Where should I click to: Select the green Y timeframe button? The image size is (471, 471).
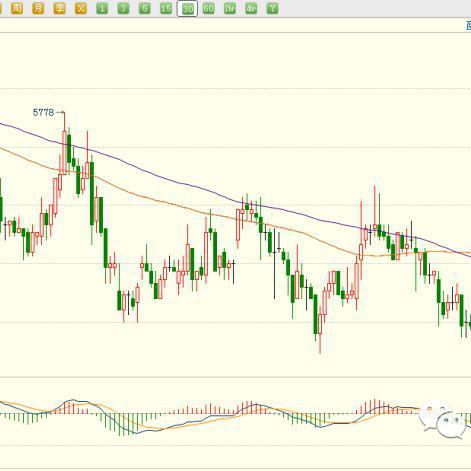pos(272,8)
